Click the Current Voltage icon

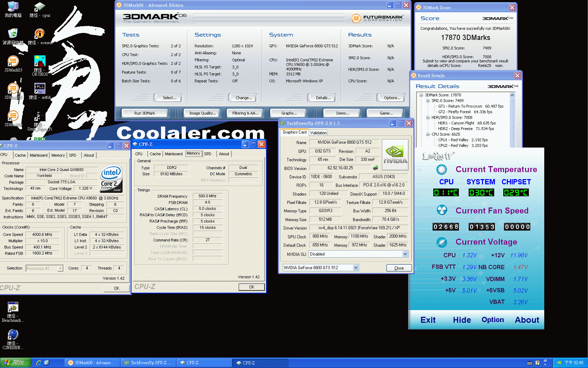(442, 242)
